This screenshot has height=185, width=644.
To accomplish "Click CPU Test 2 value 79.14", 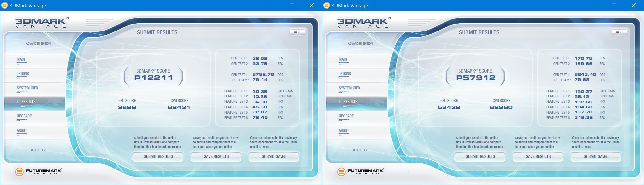I will 260,80.
